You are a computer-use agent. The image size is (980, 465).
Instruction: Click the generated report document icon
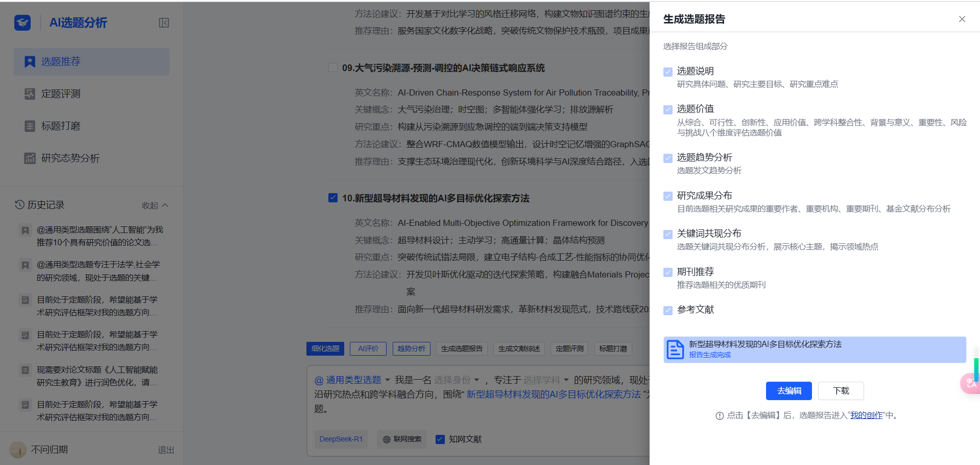pos(675,350)
